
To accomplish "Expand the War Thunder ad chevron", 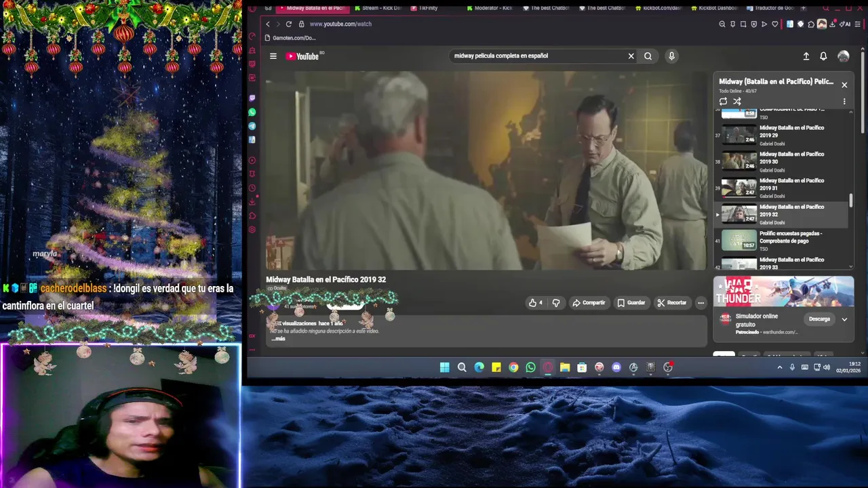I will [x=844, y=319].
